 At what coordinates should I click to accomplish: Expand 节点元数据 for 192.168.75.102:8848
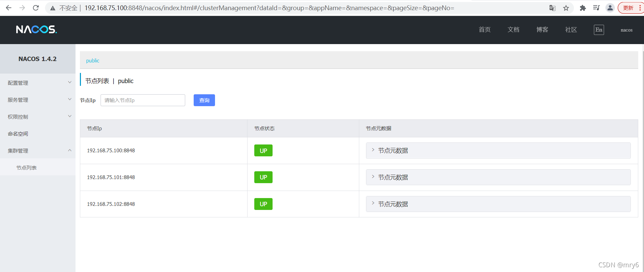(x=498, y=204)
